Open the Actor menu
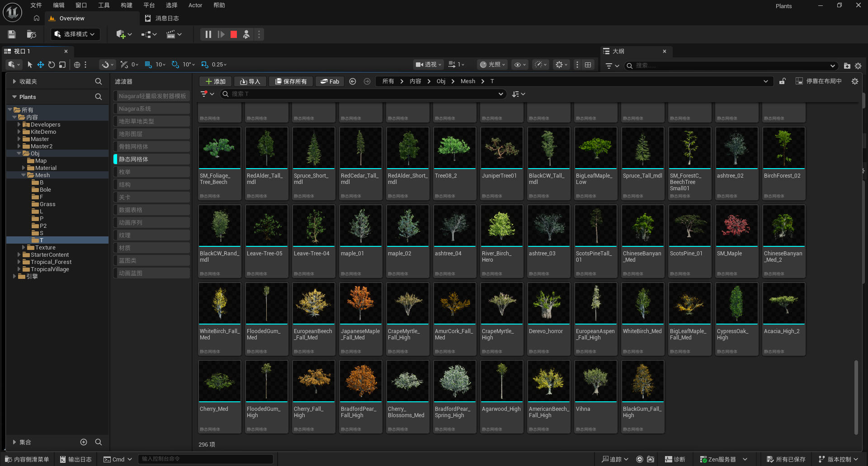 coord(195,5)
